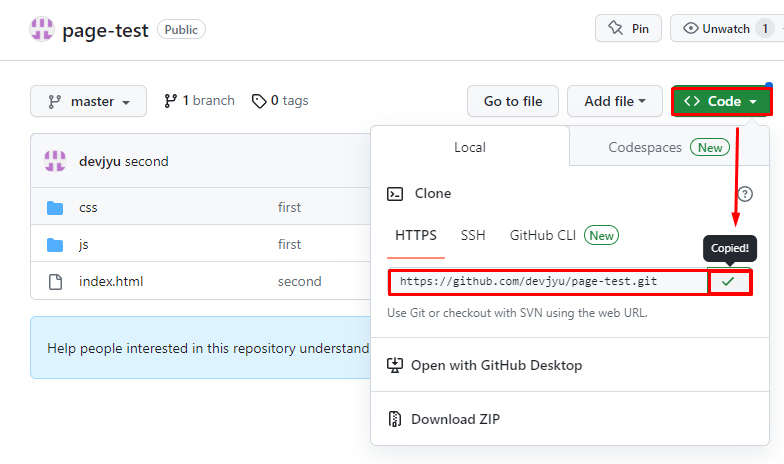Click the index.html file icon
The image size is (784, 464).
[x=55, y=282]
